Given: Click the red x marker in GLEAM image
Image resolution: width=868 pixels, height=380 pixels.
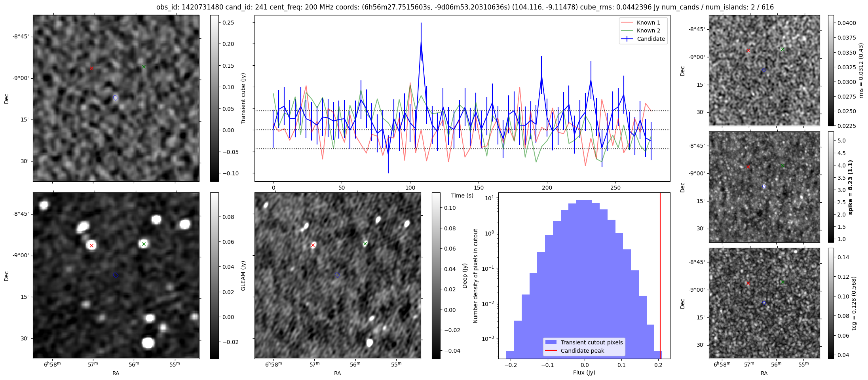Looking at the screenshot, I should point(91,245).
